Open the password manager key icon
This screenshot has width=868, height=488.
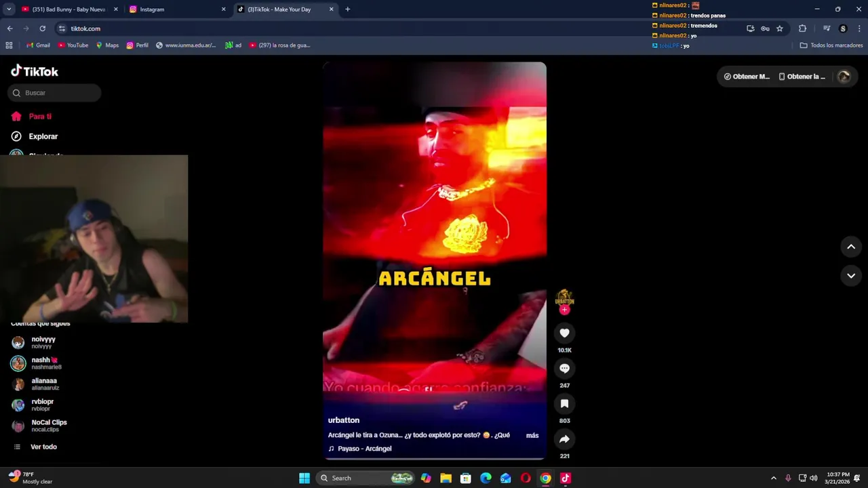[x=765, y=28]
